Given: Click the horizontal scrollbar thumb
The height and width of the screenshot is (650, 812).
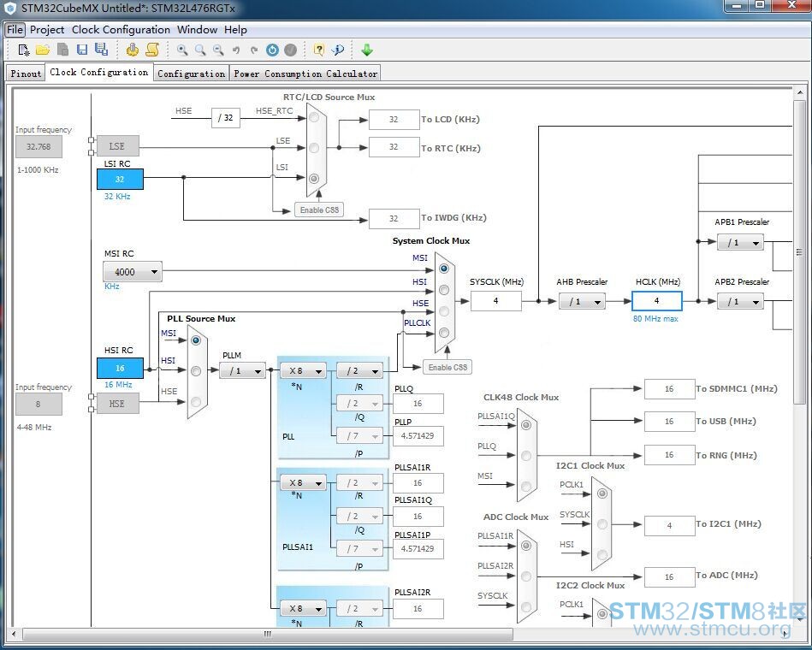Looking at the screenshot, I should 268,634.
